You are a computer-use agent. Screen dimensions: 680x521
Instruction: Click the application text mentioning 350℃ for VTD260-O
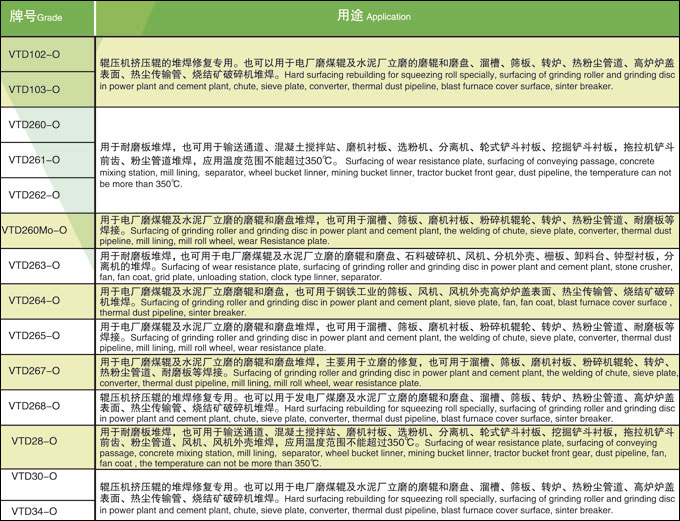387,165
